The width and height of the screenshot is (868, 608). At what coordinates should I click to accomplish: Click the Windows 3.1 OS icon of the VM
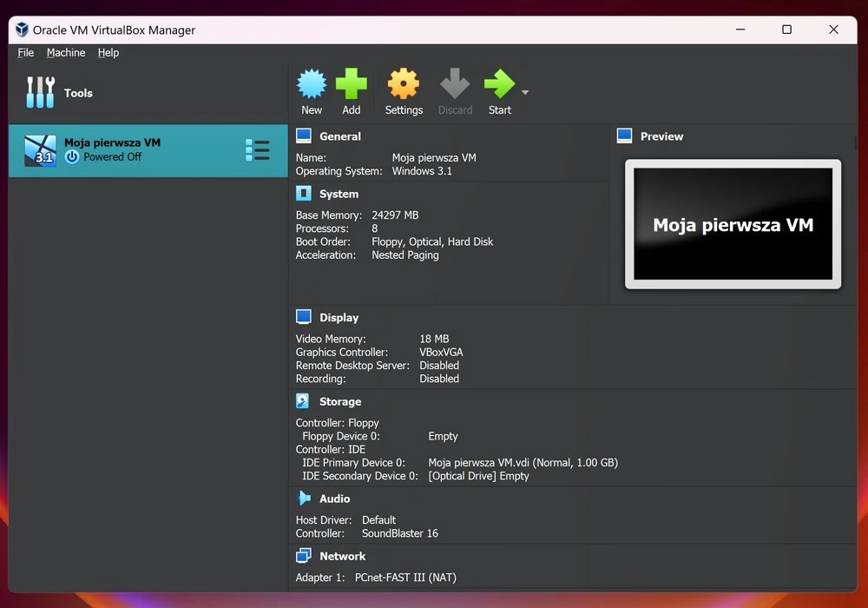click(x=41, y=150)
